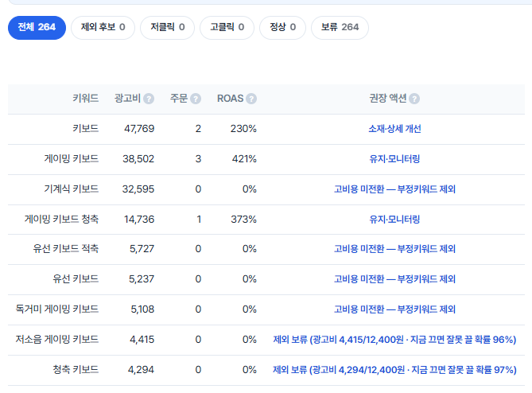Select the 전체 264 filter tab
The width and height of the screenshot is (532, 393).
click(37, 28)
